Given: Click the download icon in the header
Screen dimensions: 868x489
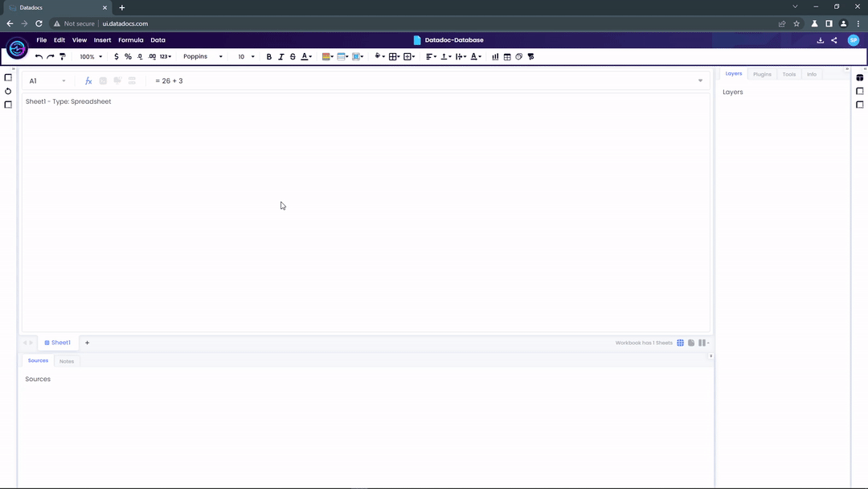Looking at the screenshot, I should click(x=821, y=40).
